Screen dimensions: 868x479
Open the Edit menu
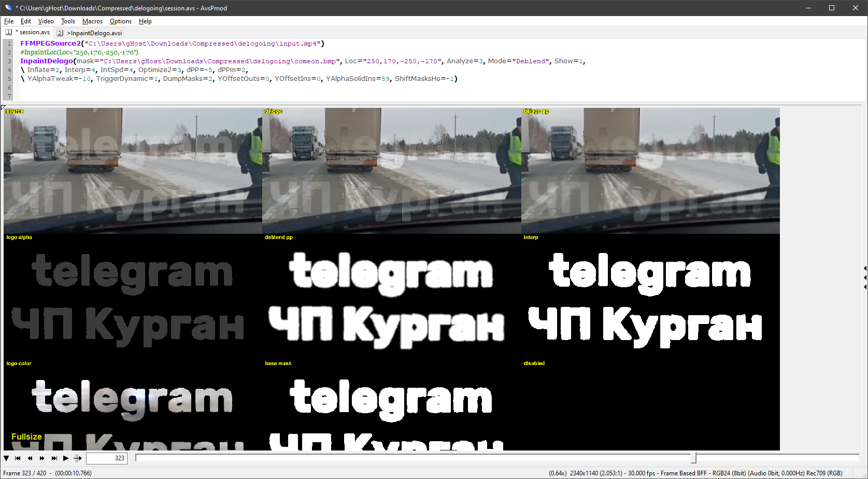coord(26,21)
